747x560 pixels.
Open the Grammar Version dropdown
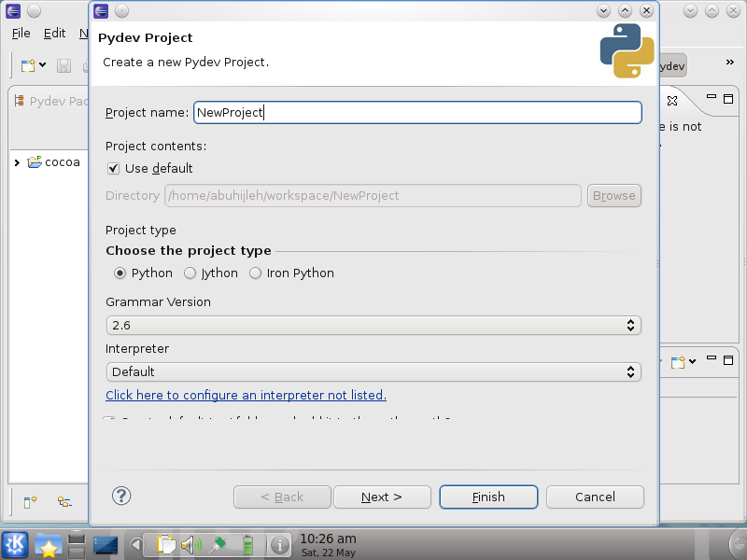373,325
